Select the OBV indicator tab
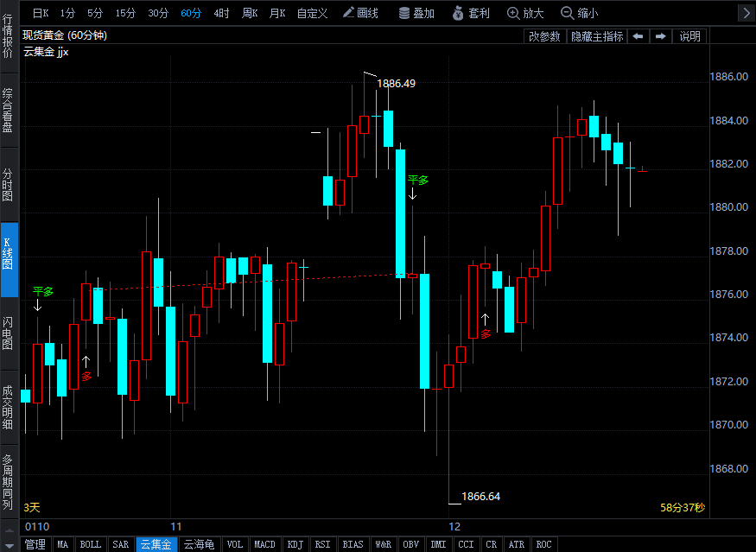Viewport: 756px width, 552px height. (410, 544)
